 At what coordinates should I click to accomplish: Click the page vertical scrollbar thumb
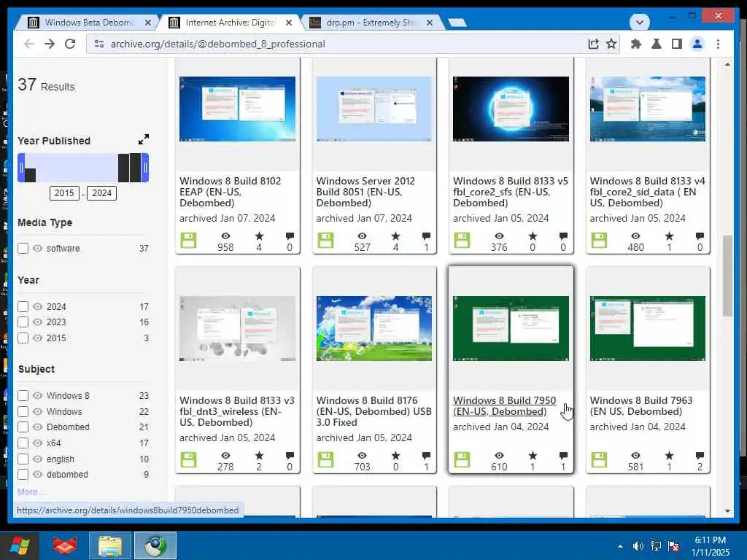pyautogui.click(x=727, y=276)
